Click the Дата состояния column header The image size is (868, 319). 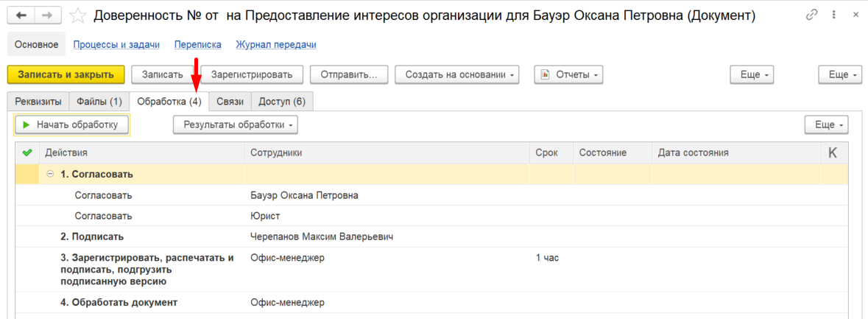tap(737, 153)
